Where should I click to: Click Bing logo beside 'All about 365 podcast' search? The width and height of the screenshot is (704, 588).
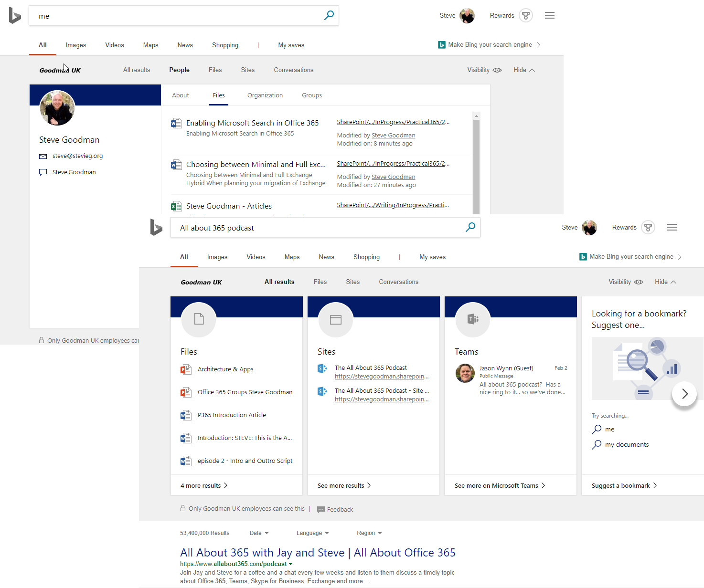tap(156, 227)
